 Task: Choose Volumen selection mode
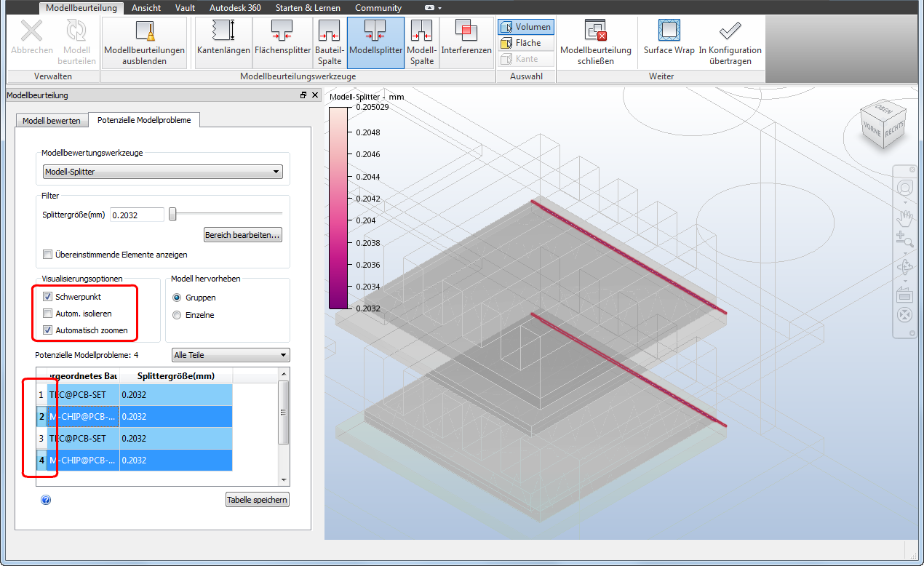tap(526, 27)
